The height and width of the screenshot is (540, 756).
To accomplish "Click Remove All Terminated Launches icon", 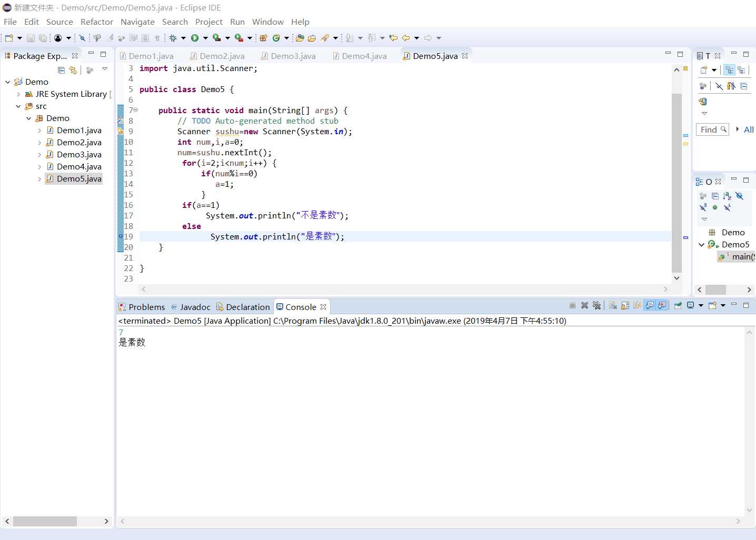I will (x=596, y=305).
